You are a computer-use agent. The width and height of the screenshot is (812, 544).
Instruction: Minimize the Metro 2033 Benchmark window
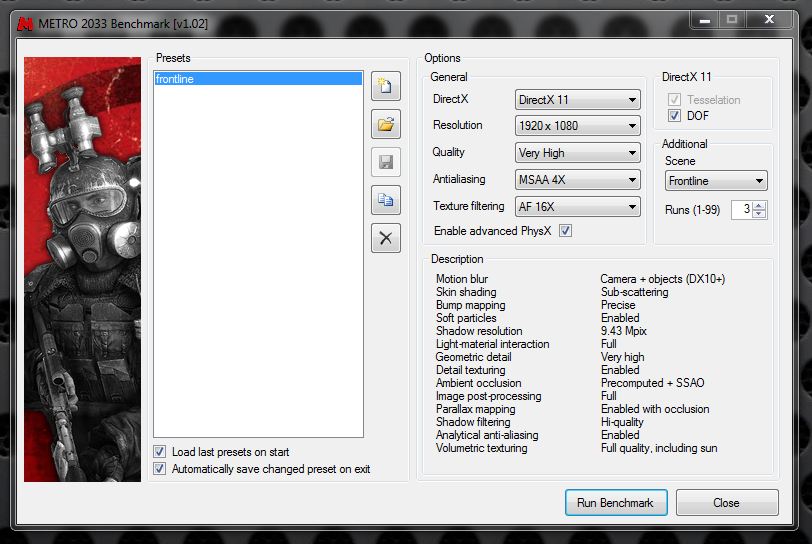pyautogui.click(x=705, y=20)
